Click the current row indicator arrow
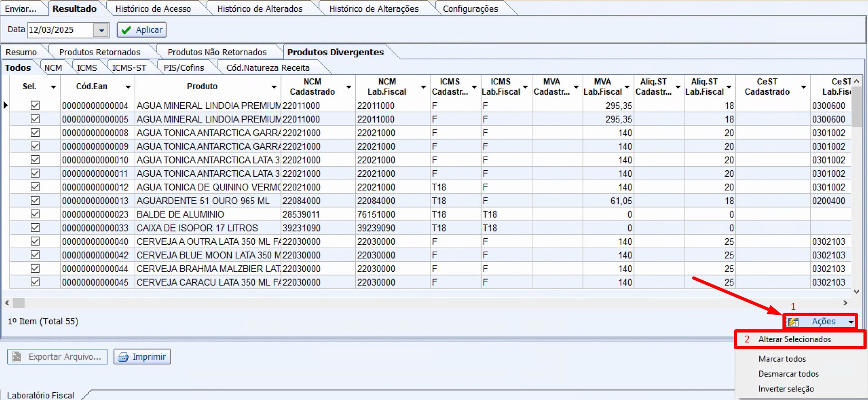868x400 pixels. (x=5, y=105)
